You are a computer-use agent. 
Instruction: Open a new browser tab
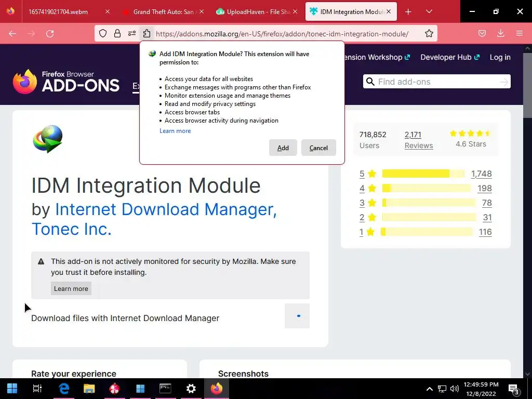408,12
